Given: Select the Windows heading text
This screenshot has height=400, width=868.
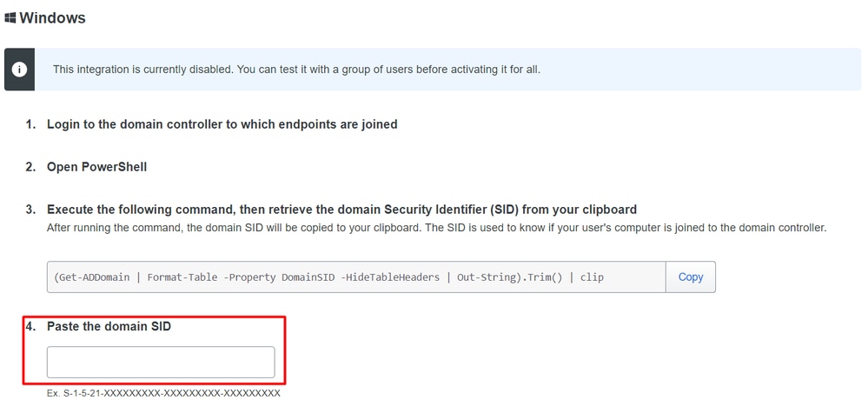Looking at the screenshot, I should click(52, 18).
